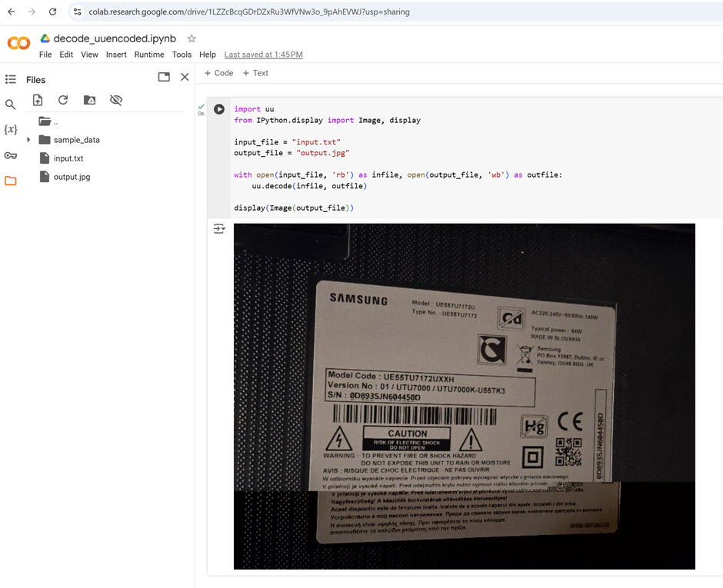Select the output.jpg file
723x588 pixels.
71,177
